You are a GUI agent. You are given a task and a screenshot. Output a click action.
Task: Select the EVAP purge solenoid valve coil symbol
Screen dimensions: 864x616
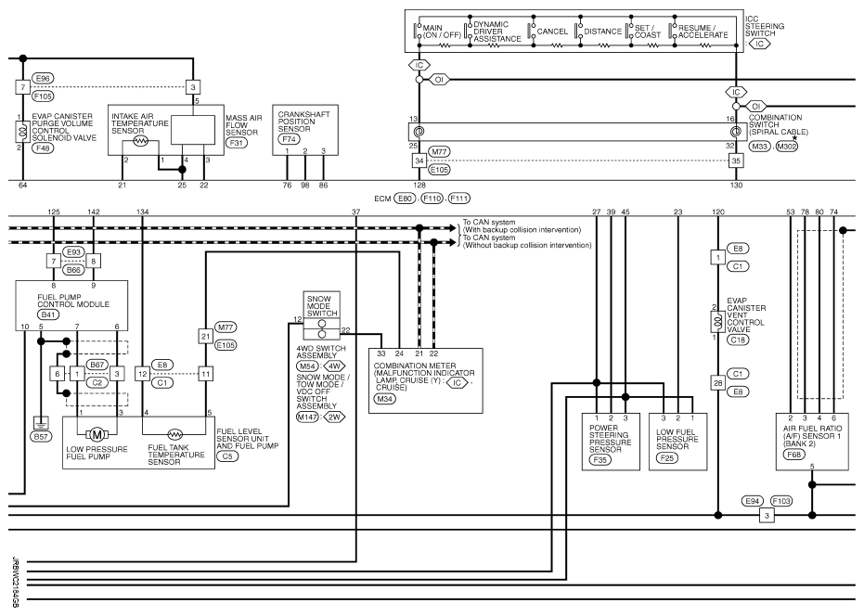pyautogui.click(x=20, y=133)
